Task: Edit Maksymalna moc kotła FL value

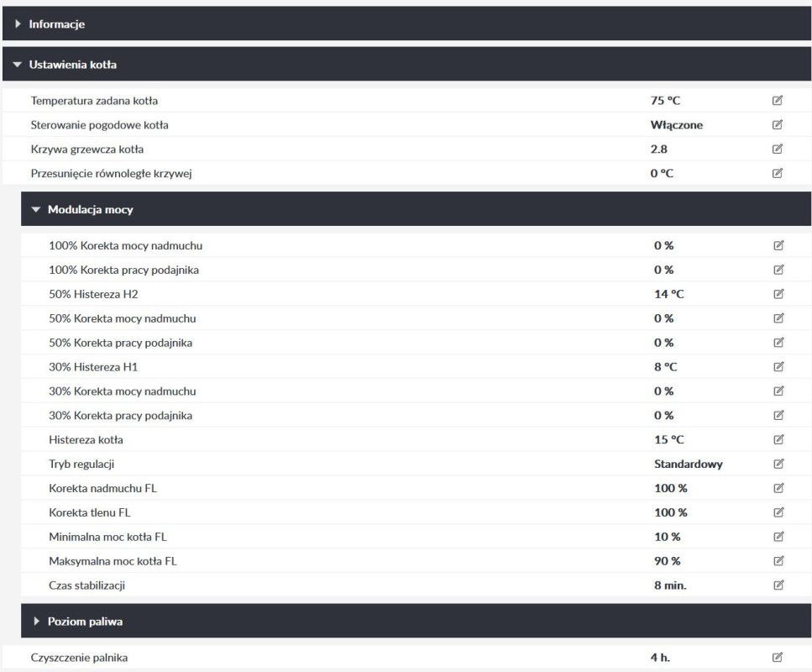Action: [778, 561]
